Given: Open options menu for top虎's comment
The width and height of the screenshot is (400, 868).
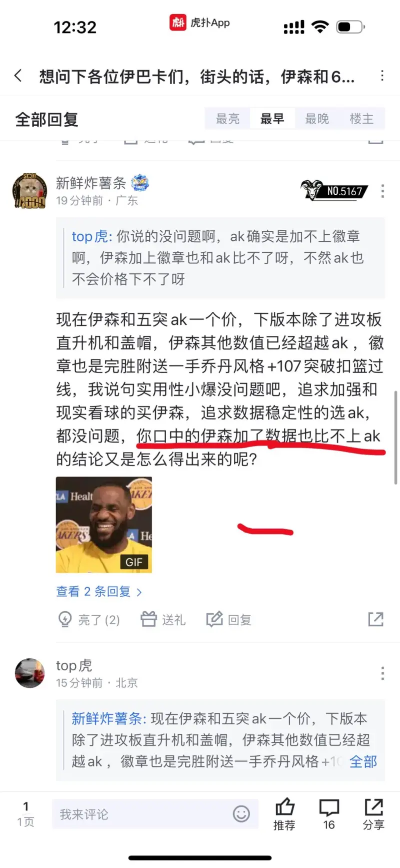Looking at the screenshot, I should 382,673.
